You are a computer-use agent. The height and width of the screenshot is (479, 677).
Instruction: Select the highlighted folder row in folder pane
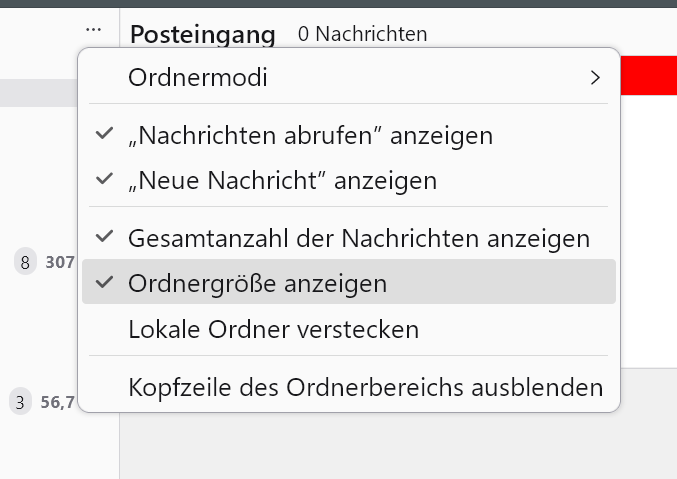40,93
